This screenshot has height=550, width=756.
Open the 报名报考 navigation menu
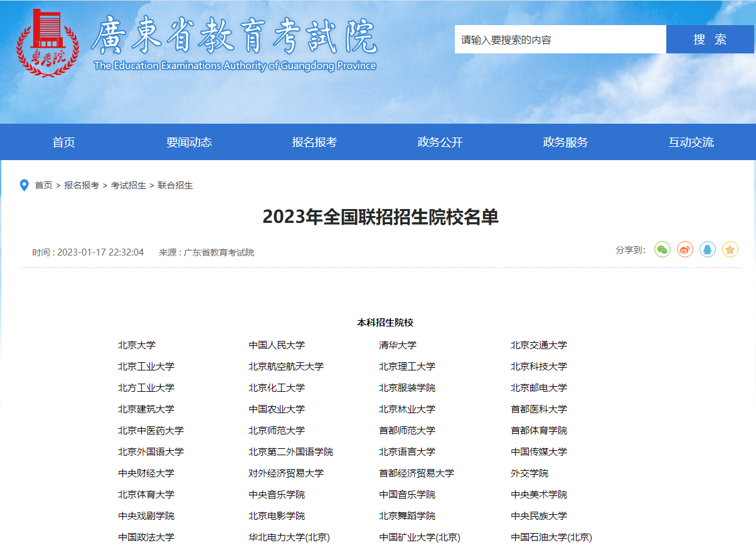tap(314, 143)
